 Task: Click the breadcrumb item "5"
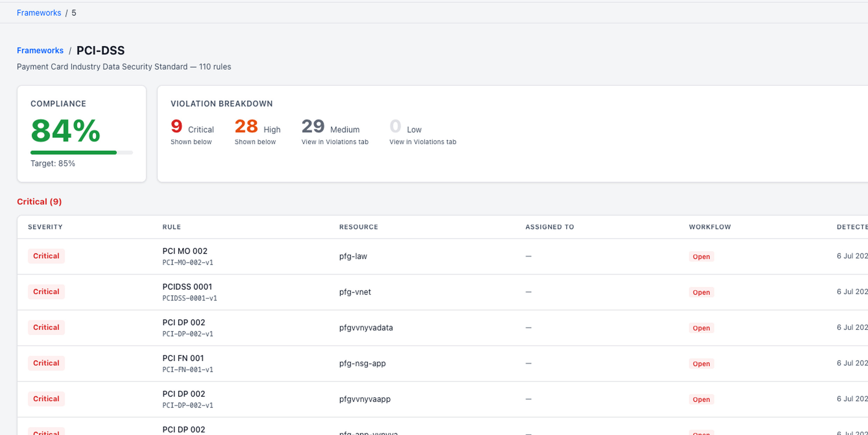[x=74, y=13]
